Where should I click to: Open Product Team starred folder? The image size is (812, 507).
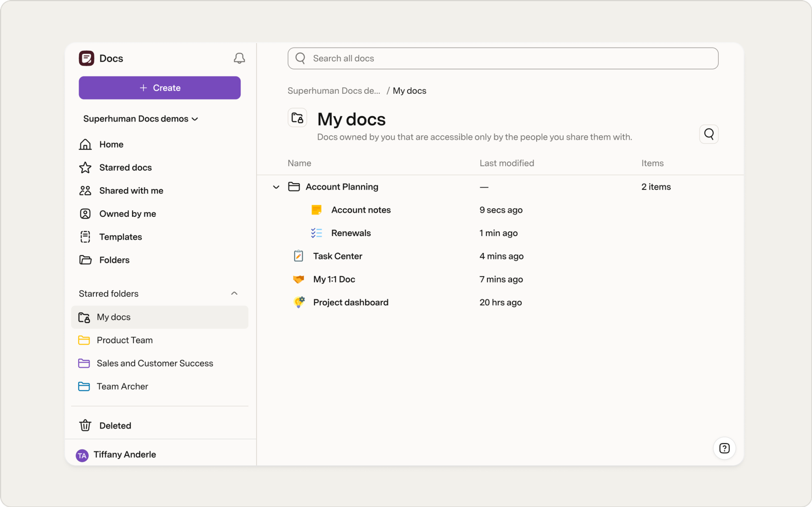coord(125,340)
